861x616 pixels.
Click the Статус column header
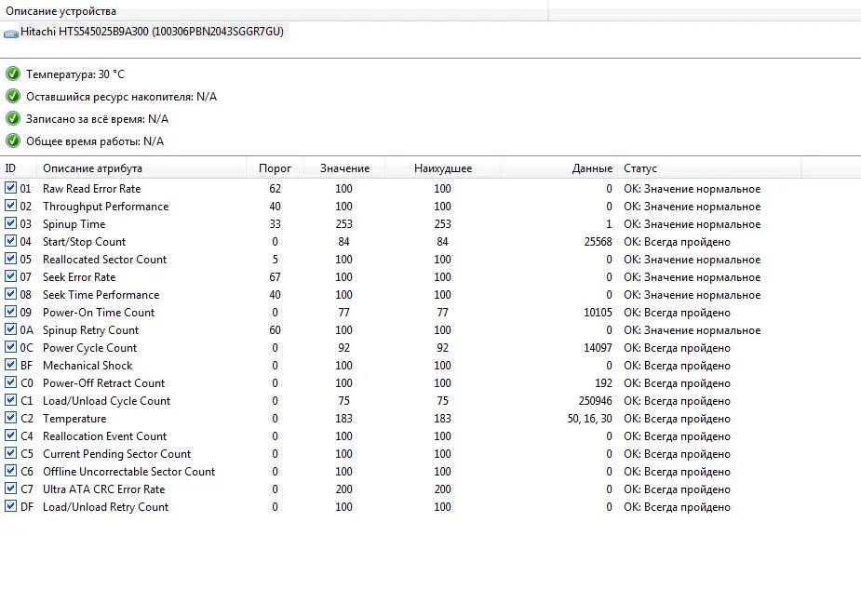709,168
